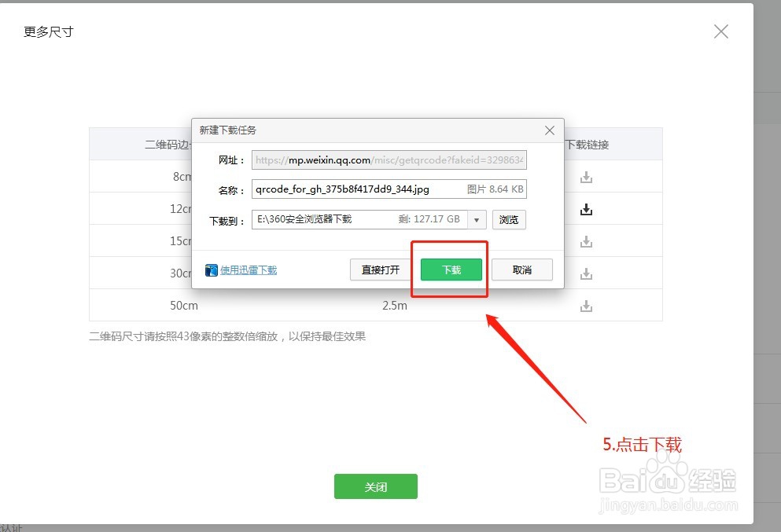The image size is (781, 532).
Task: Click the bold download icon in second row
Action: point(586,209)
